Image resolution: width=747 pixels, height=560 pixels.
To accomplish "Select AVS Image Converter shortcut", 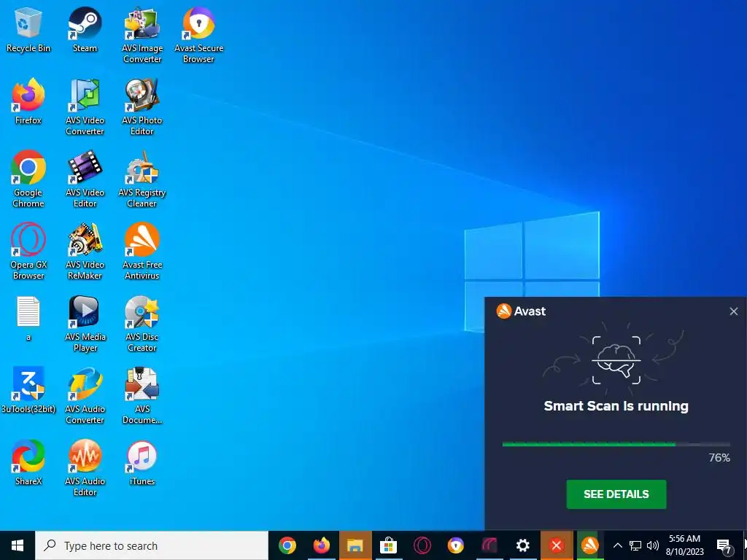I will pos(142,35).
